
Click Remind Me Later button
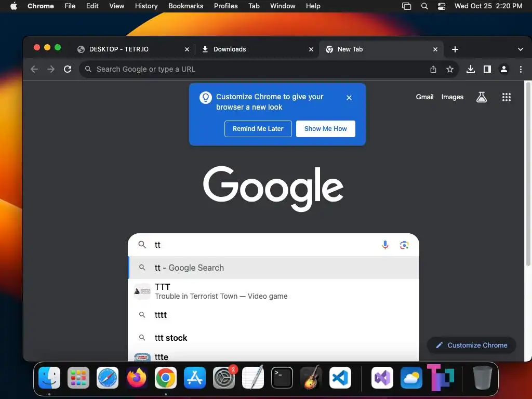pyautogui.click(x=258, y=129)
